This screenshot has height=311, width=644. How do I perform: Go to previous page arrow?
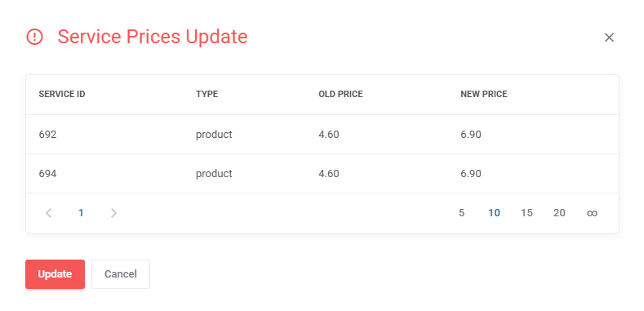[x=48, y=213]
